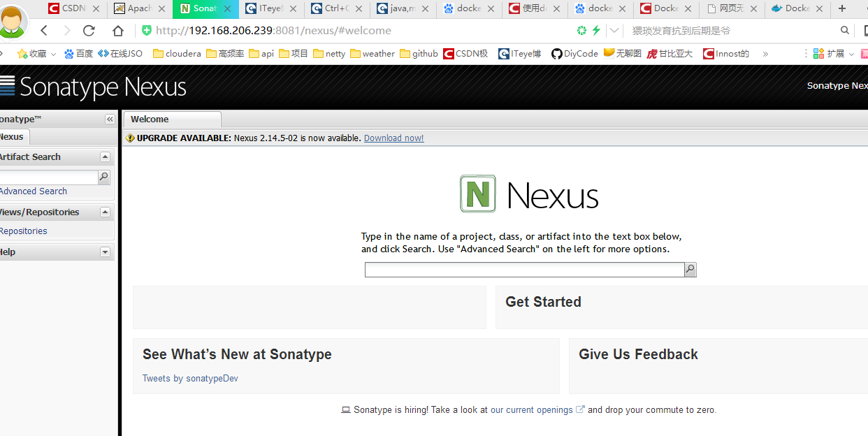
Task: Open Tweets by sonatypeDev link
Action: (190, 379)
